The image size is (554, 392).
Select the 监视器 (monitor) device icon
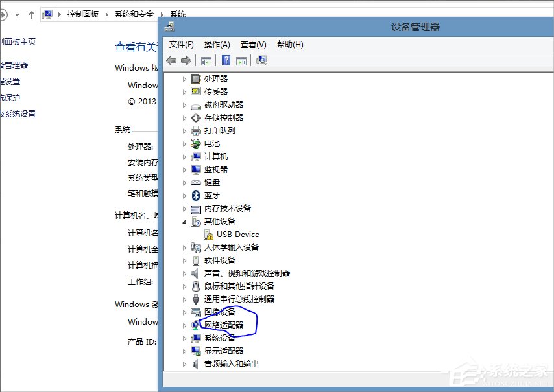pos(197,169)
